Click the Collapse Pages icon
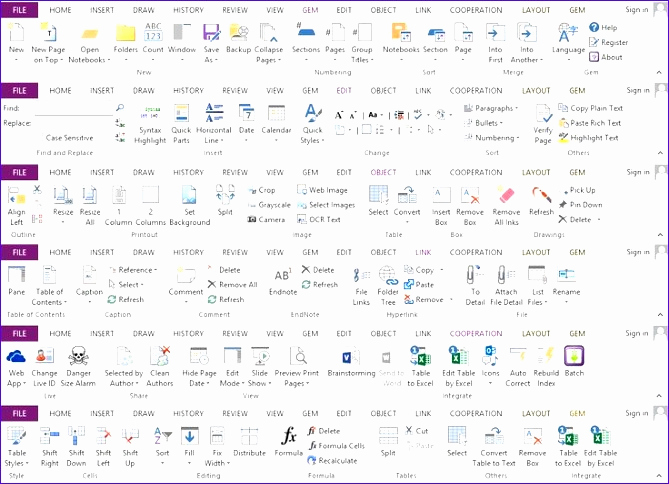This screenshot has width=669, height=484. click(268, 33)
